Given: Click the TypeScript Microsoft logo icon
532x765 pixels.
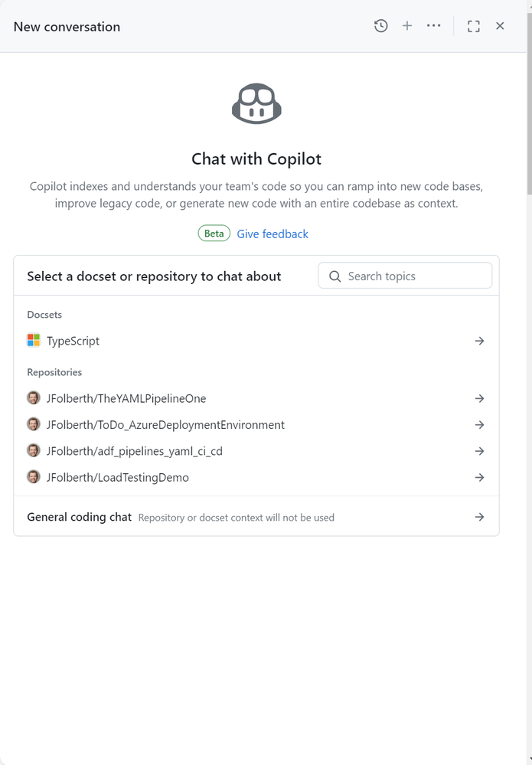Looking at the screenshot, I should [34, 341].
